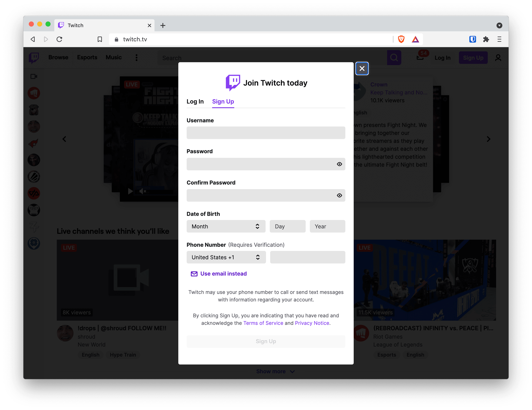
Task: Go to previous carousel item
Action: [64, 139]
